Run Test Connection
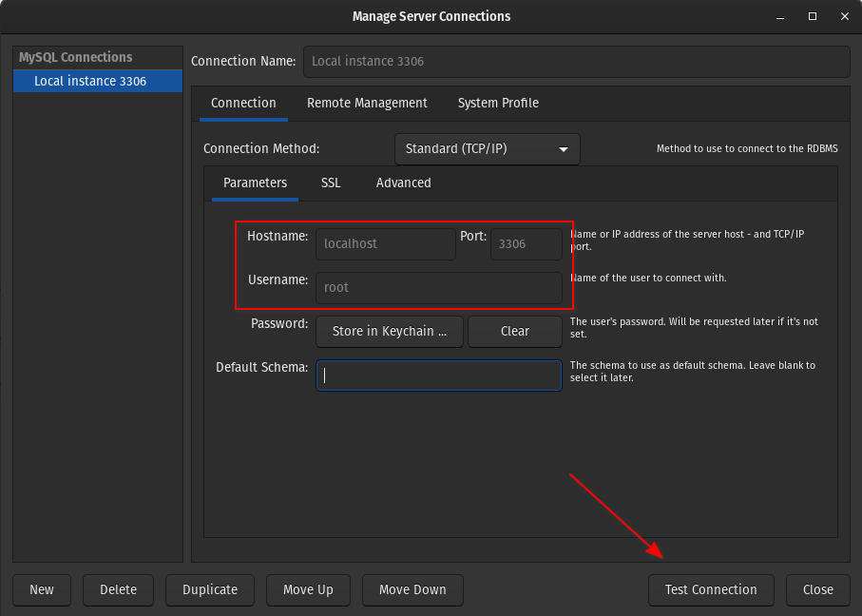 [x=711, y=589]
